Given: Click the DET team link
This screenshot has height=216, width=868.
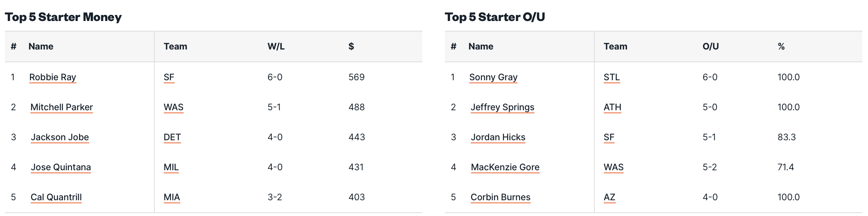Looking at the screenshot, I should pos(172,137).
